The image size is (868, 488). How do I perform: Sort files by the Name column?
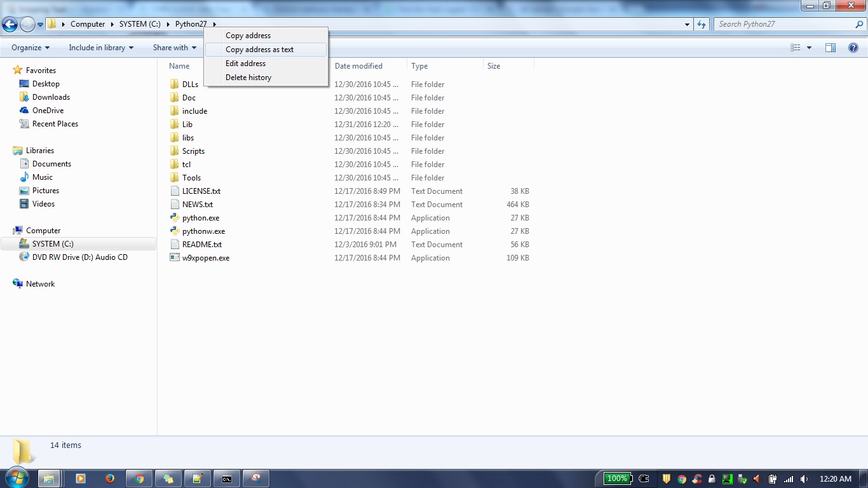pyautogui.click(x=179, y=66)
